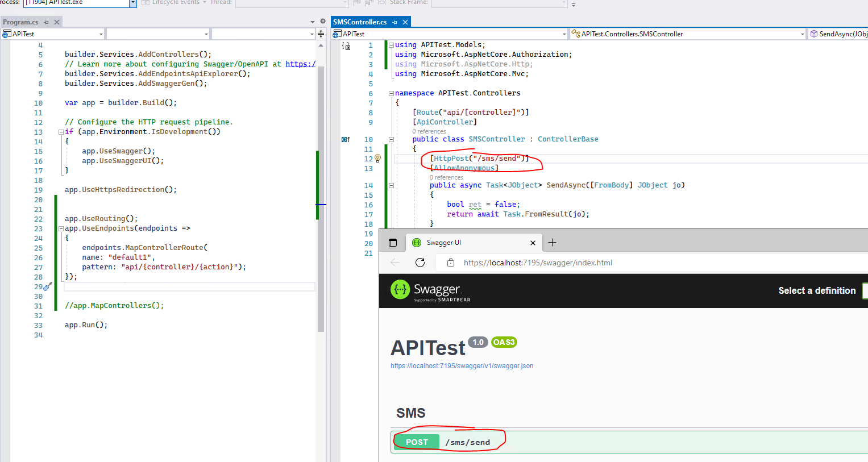Viewport: 868px width, 462px height.
Task: Close the Program.cs tab
Action: 56,22
